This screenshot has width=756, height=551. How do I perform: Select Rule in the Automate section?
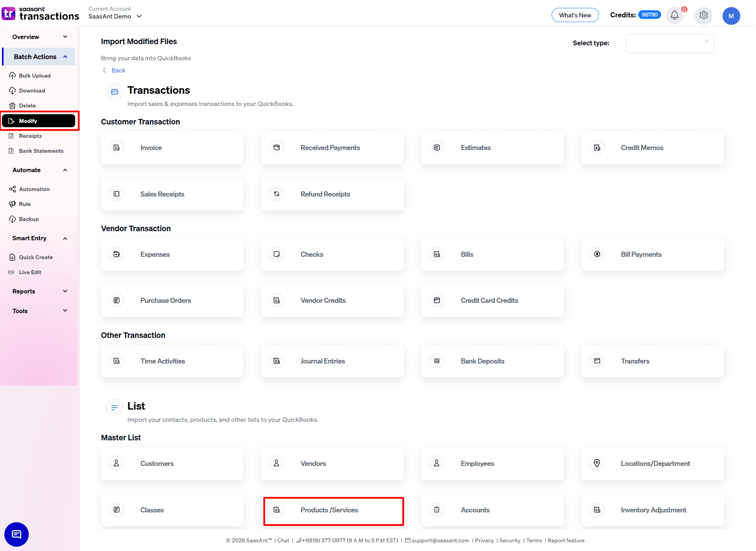tap(25, 204)
